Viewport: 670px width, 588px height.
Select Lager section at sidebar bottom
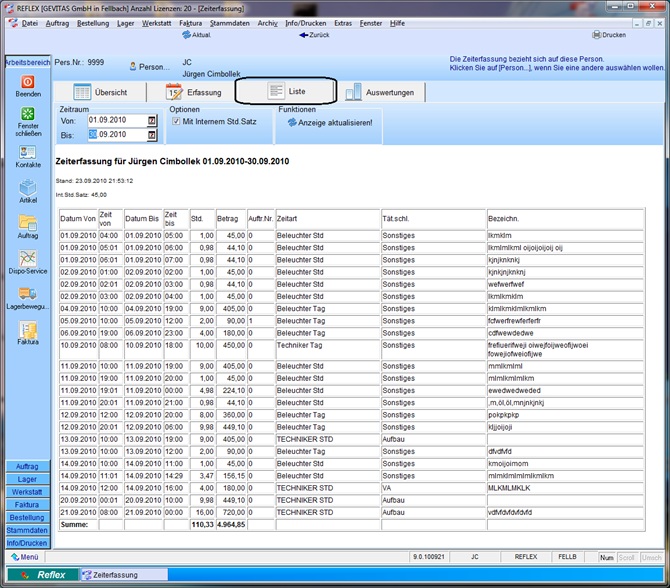[27, 479]
